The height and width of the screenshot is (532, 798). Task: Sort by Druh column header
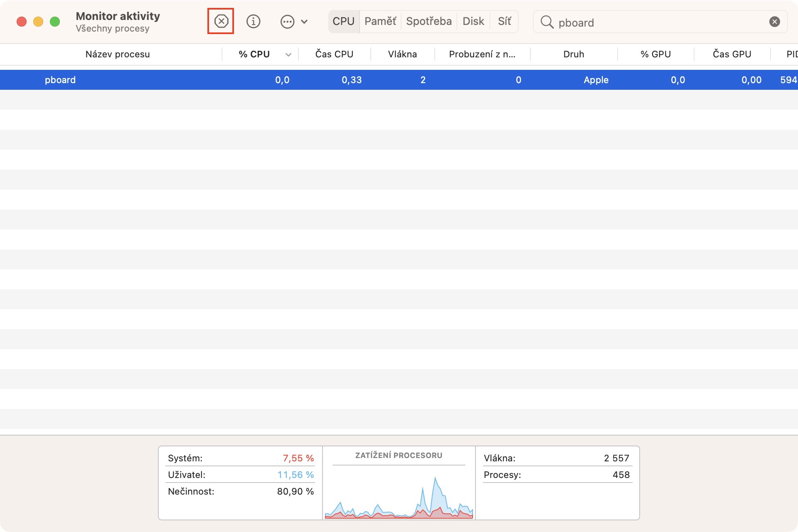click(x=573, y=54)
